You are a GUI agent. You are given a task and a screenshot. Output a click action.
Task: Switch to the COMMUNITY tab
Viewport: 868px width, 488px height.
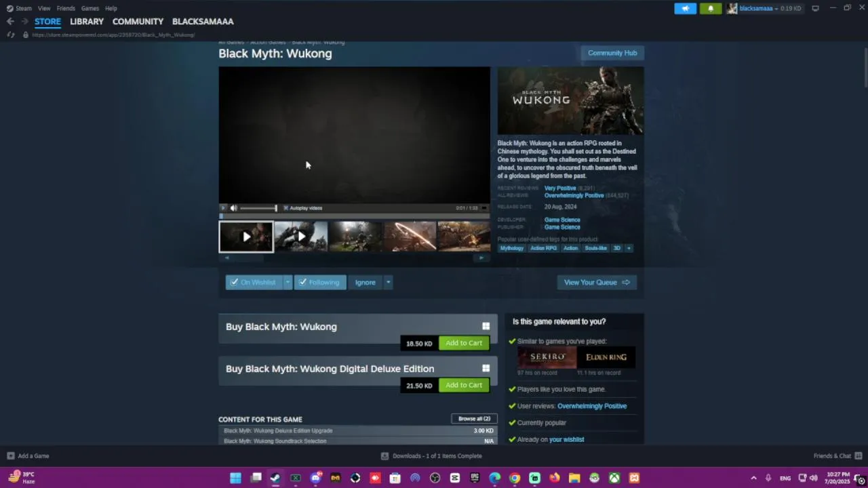click(138, 21)
